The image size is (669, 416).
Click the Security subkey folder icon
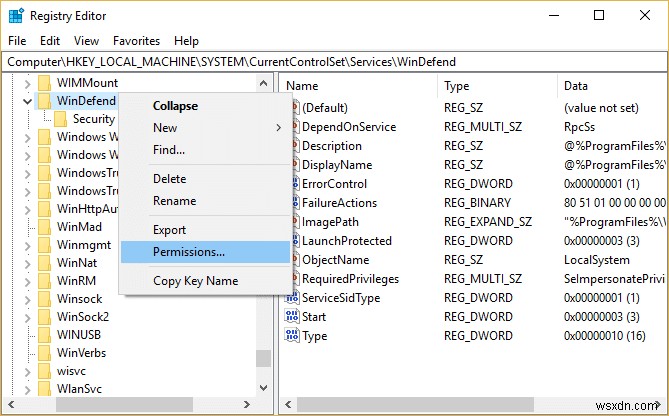pos(61,119)
